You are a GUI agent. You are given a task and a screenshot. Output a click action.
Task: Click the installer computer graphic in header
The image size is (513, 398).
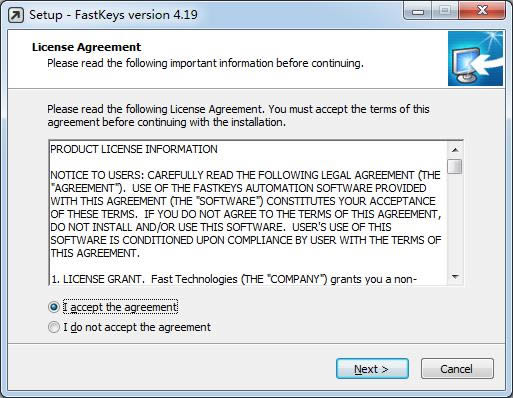[475, 59]
